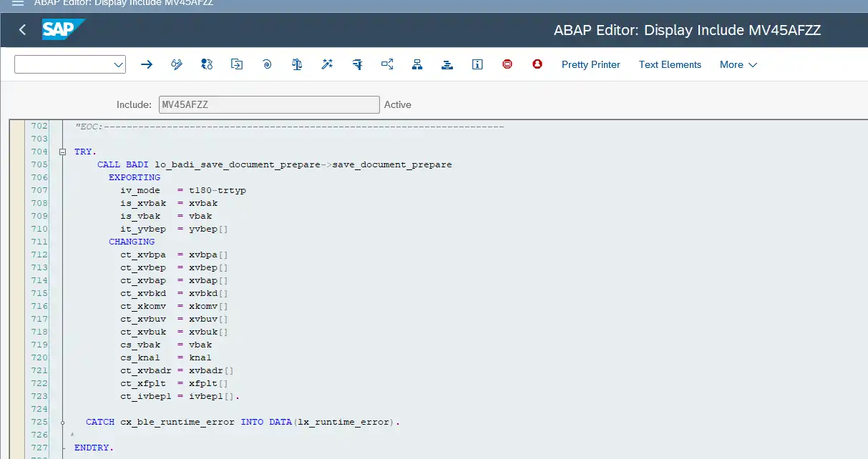The width and height of the screenshot is (868, 459).
Task: Click the spiral enhancement icon
Action: coord(267,64)
